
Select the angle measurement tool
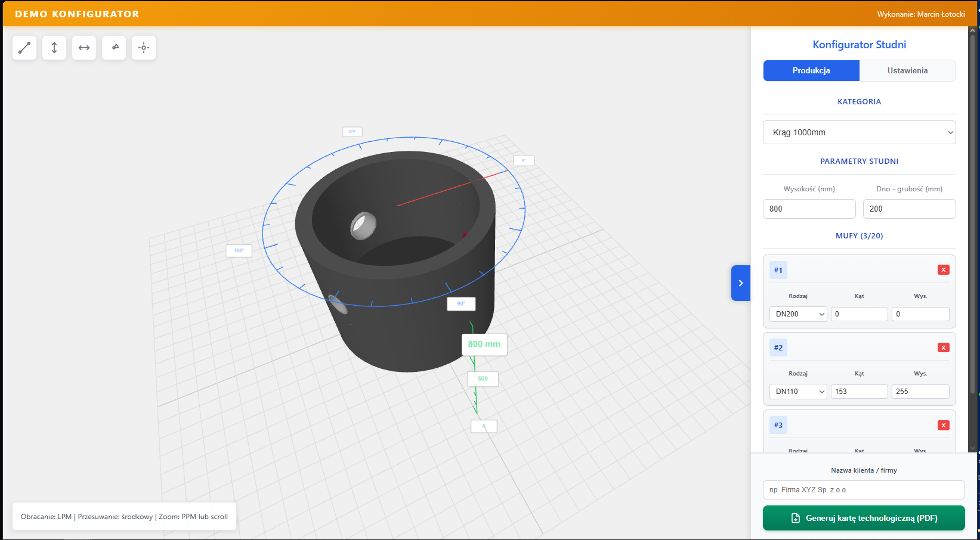(x=114, y=48)
